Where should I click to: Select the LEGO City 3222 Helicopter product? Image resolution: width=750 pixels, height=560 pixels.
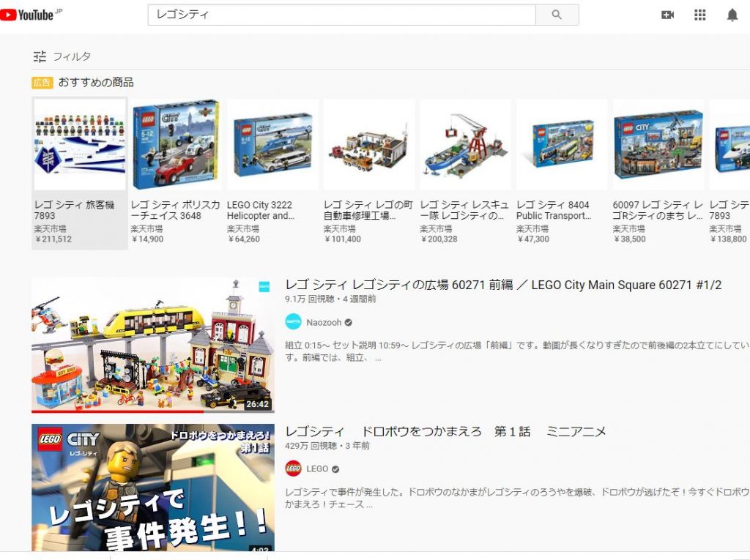click(272, 145)
